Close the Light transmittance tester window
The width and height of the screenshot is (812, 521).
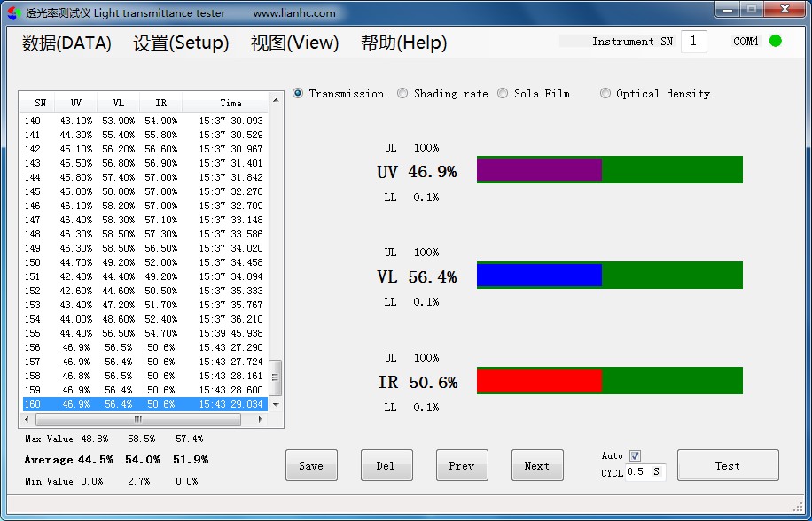(785, 10)
